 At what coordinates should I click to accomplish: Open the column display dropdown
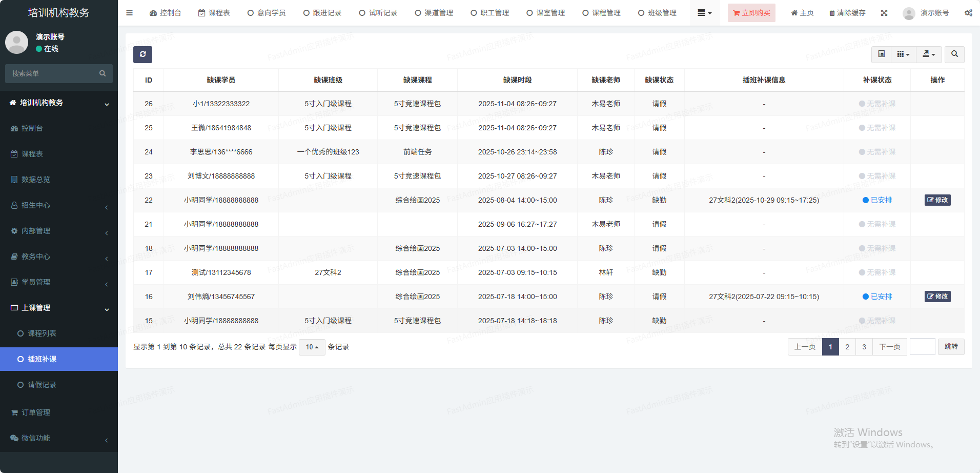[903, 54]
